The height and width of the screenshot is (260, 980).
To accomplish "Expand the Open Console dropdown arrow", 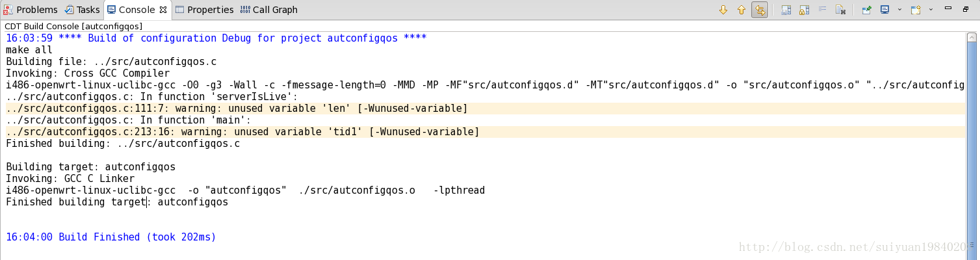I will (931, 9).
